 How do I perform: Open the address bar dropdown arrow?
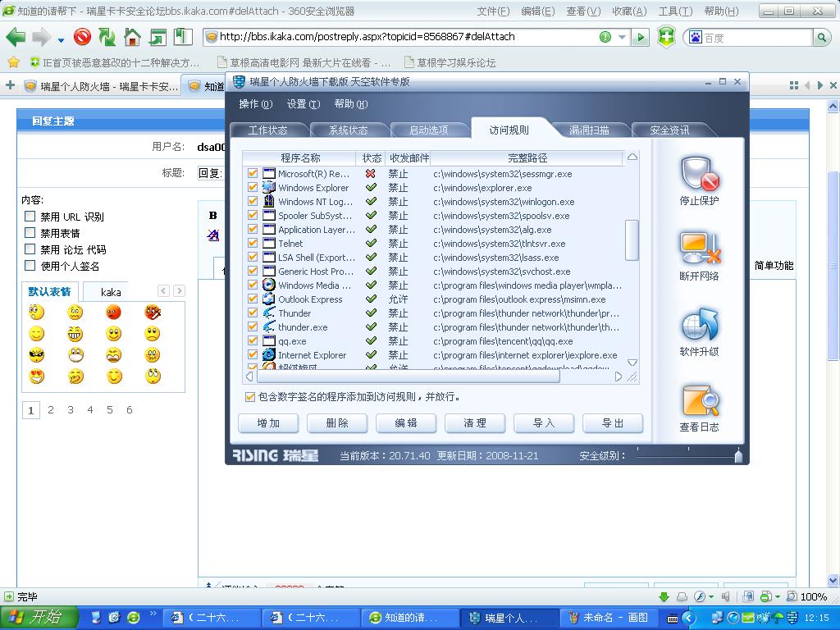click(622, 37)
